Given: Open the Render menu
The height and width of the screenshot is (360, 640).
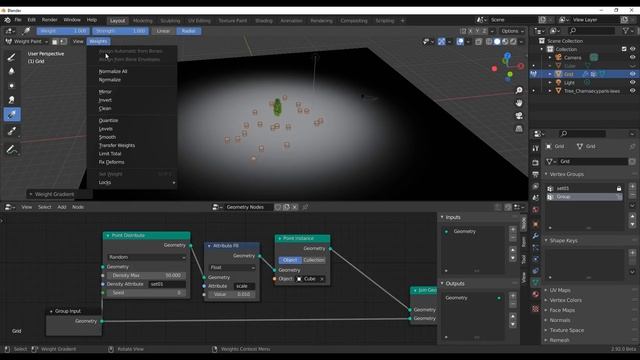Looking at the screenshot, I should coord(49,20).
